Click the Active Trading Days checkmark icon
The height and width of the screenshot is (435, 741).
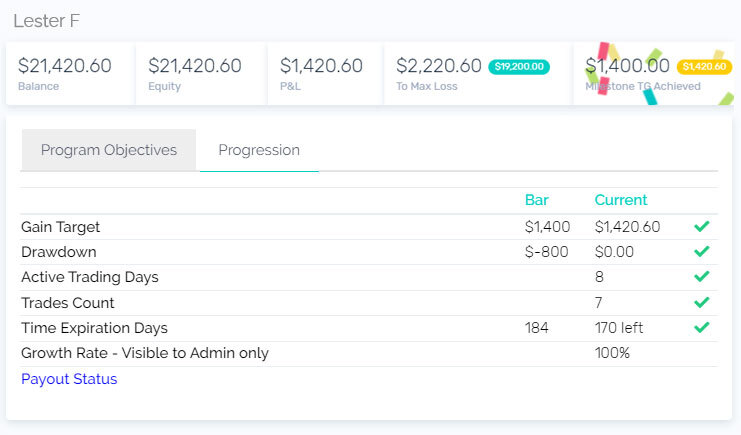[701, 277]
